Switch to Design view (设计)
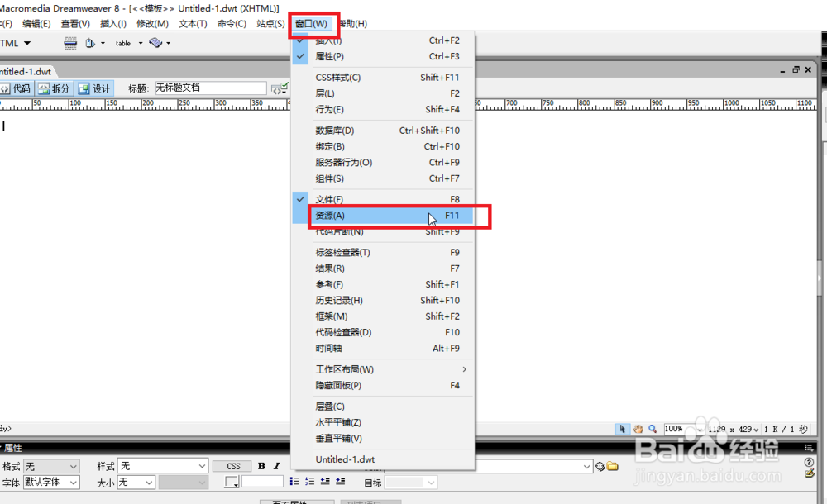 coord(94,88)
